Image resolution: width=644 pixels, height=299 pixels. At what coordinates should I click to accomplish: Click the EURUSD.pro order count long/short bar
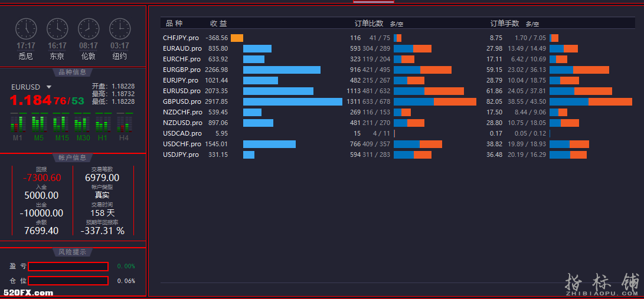coord(429,91)
